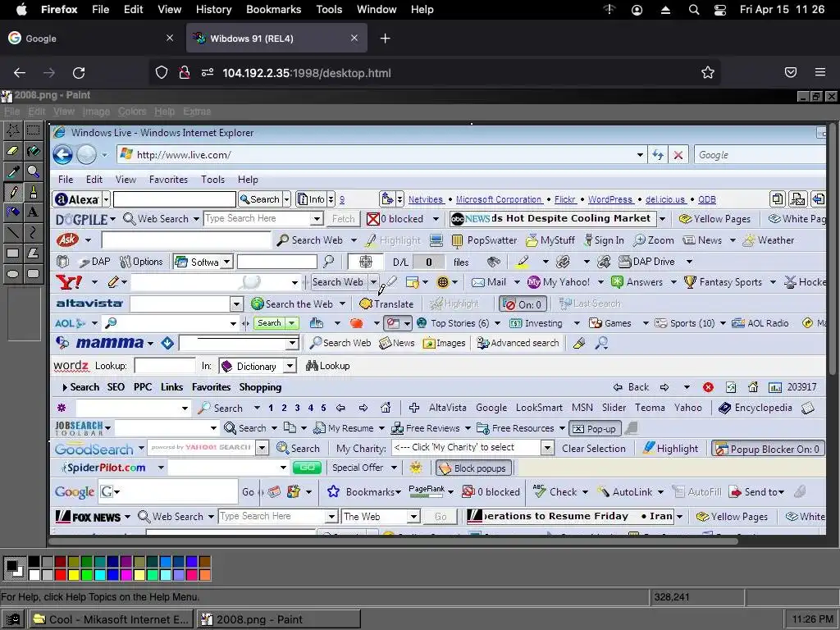Open the site permissions icon in address bar
840x630 pixels.
point(208,73)
